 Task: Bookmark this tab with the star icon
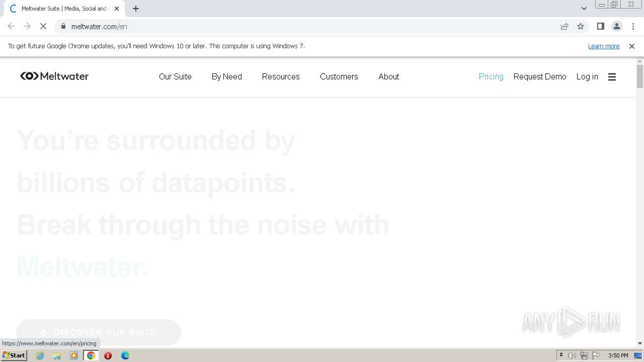(x=581, y=27)
